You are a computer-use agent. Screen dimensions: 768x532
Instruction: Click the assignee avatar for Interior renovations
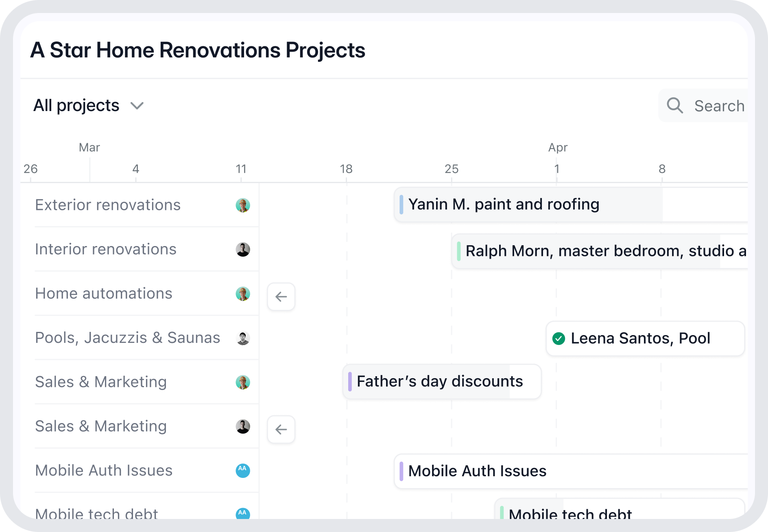(243, 249)
